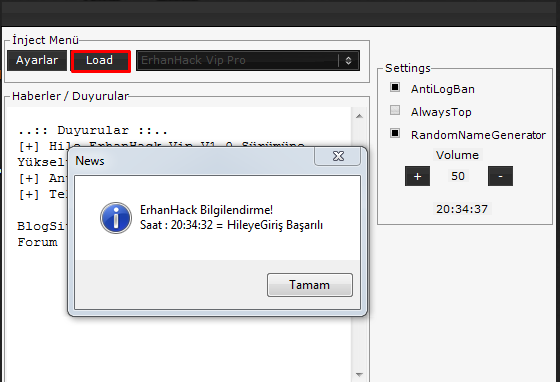Decrease volume with the minus button
560x382 pixels.
[x=500, y=176]
